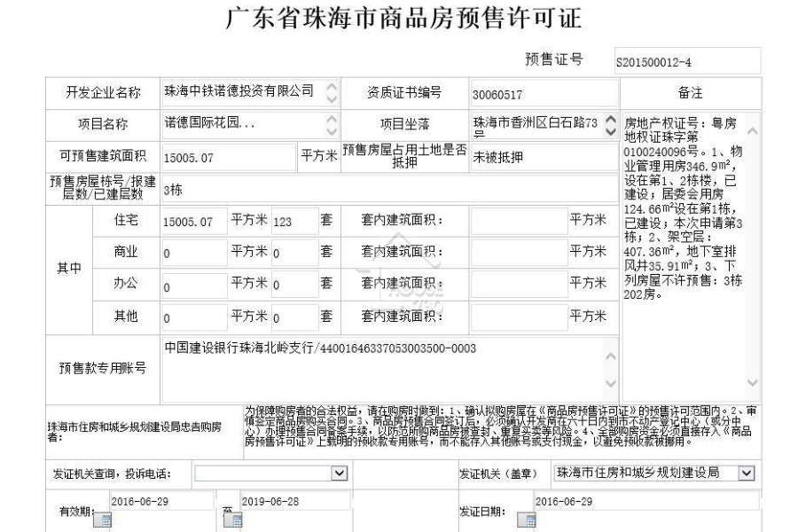This screenshot has width=798, height=532.
Task: Click the validity end date field 2019-06-28
Action: coord(295,502)
